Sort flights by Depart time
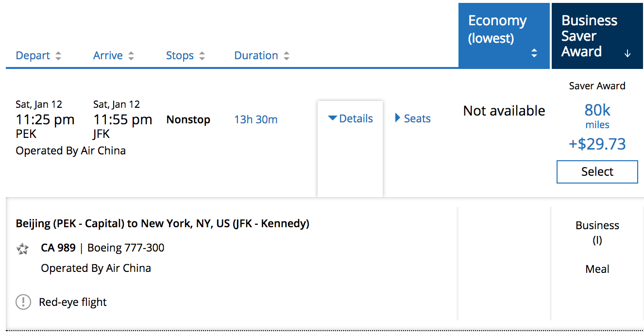This screenshot has height=336, width=644. tap(33, 56)
